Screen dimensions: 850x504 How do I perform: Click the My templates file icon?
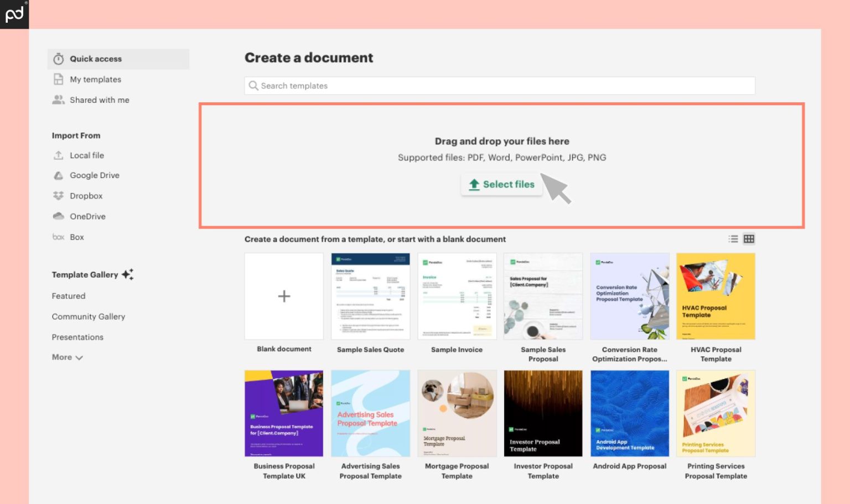59,79
